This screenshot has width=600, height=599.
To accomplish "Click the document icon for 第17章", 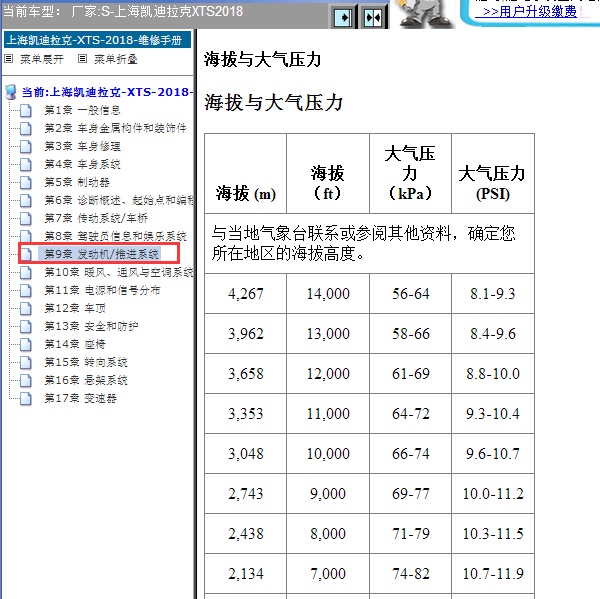I will pyautogui.click(x=26, y=398).
